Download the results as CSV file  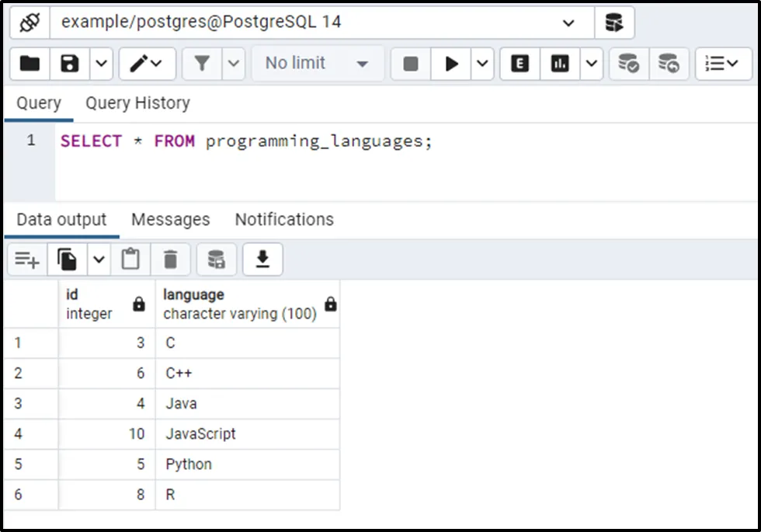262,259
